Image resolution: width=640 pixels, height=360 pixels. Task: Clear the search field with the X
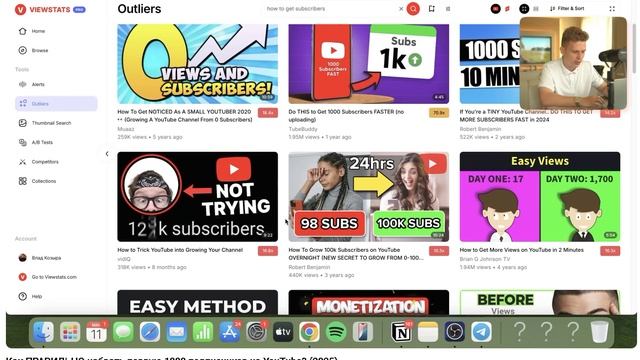pos(401,9)
